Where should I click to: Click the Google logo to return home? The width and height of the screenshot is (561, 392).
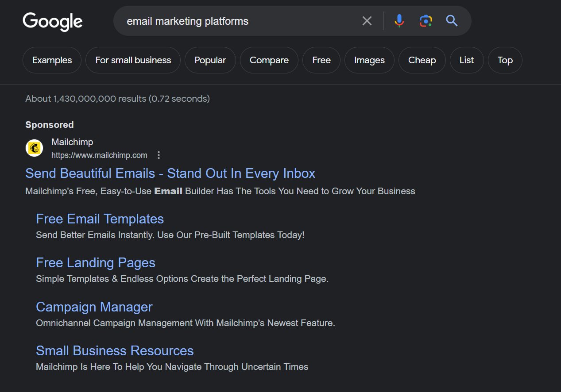(x=52, y=21)
